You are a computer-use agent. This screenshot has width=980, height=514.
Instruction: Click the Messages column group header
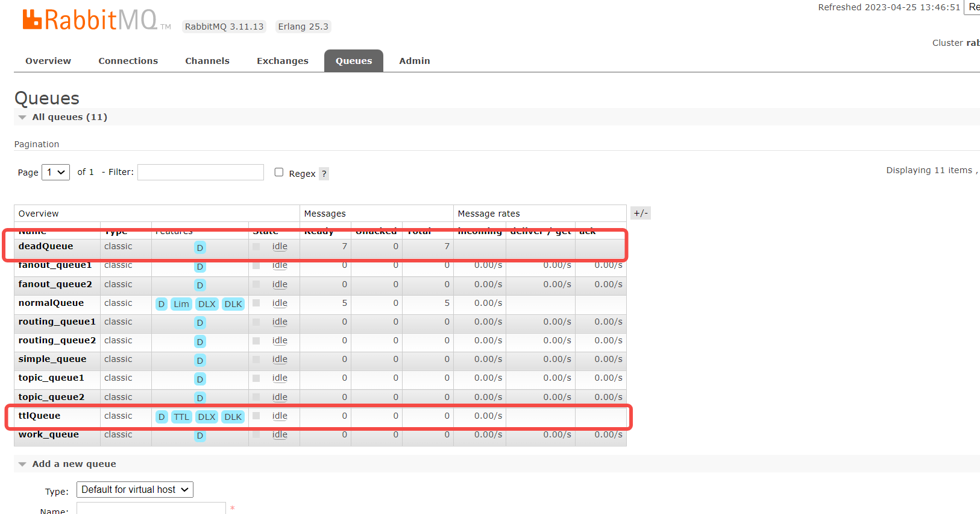point(325,214)
